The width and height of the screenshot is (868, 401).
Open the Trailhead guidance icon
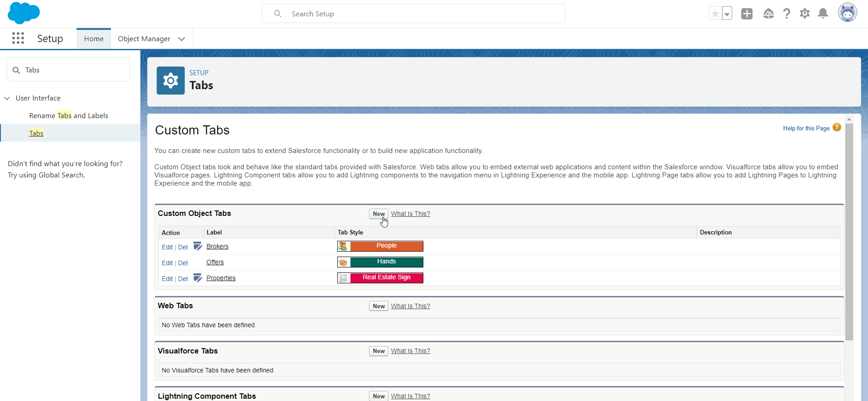pos(768,14)
